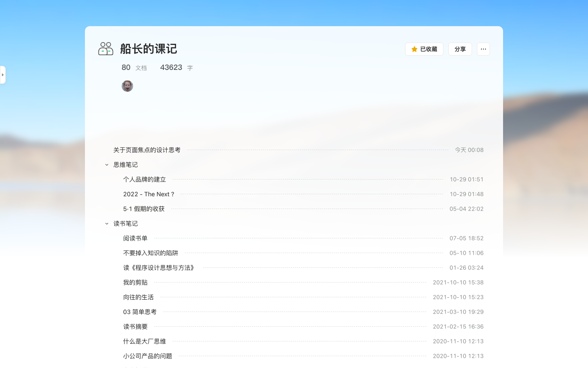Click the star icon inside 已收藏 button

point(414,49)
